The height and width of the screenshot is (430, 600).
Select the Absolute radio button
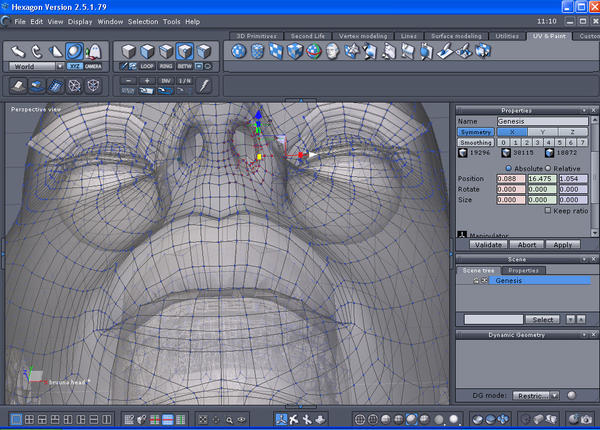511,167
